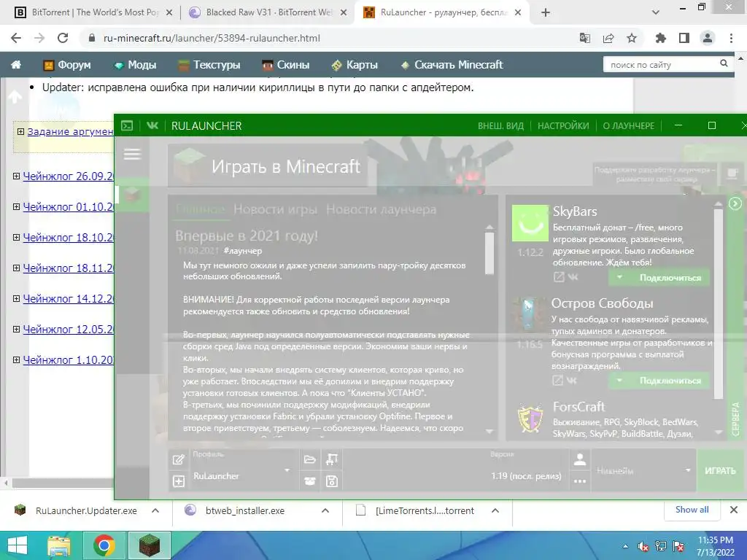Open the RuLauncher profile dropdown
This screenshot has height=560, width=747.
pos(287,470)
